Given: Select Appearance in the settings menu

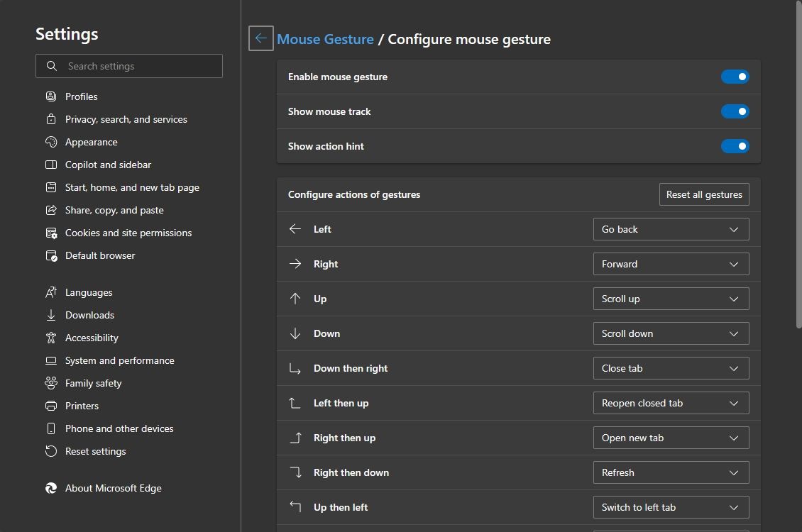Looking at the screenshot, I should tap(52, 142).
